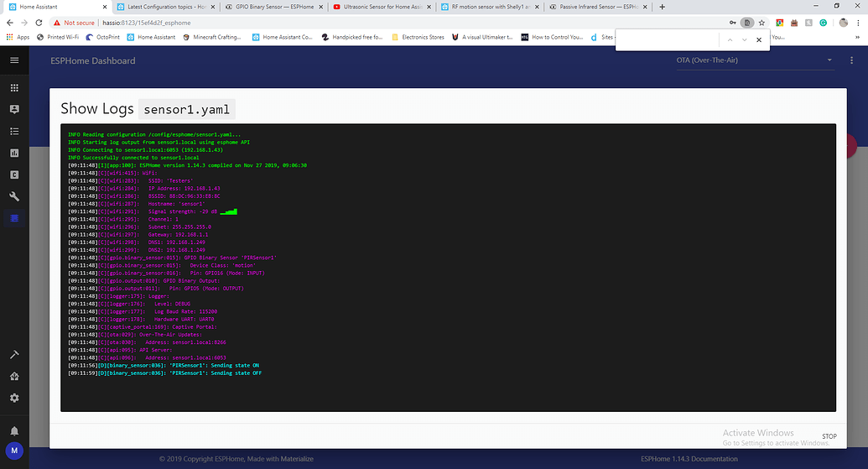868x469 pixels.
Task: Open the Printed Wi-Fi bookmark
Action: point(58,37)
